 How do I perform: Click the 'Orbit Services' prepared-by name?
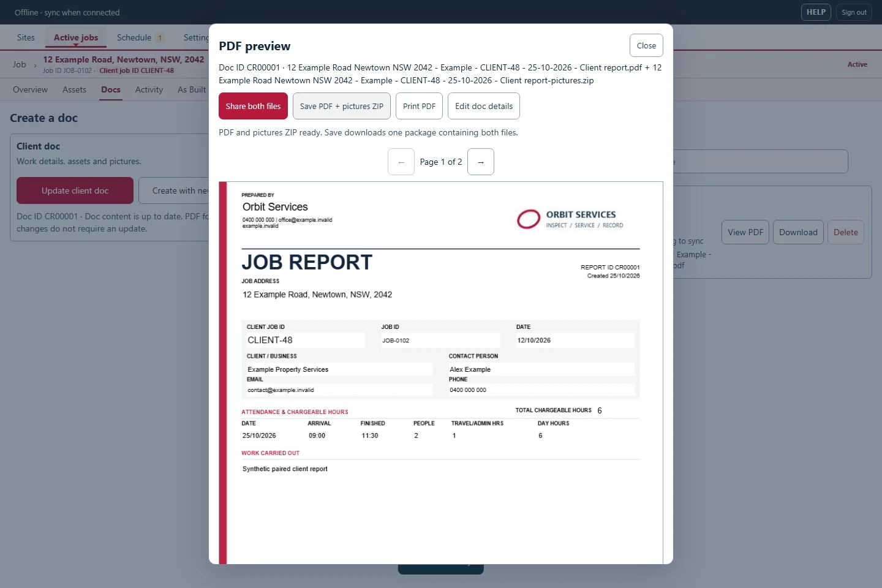coord(275,207)
